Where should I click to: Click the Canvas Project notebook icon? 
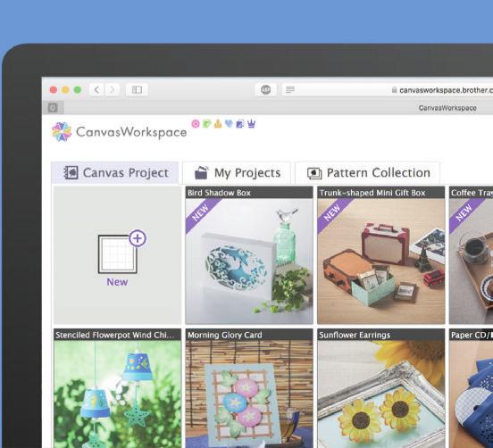(71, 172)
